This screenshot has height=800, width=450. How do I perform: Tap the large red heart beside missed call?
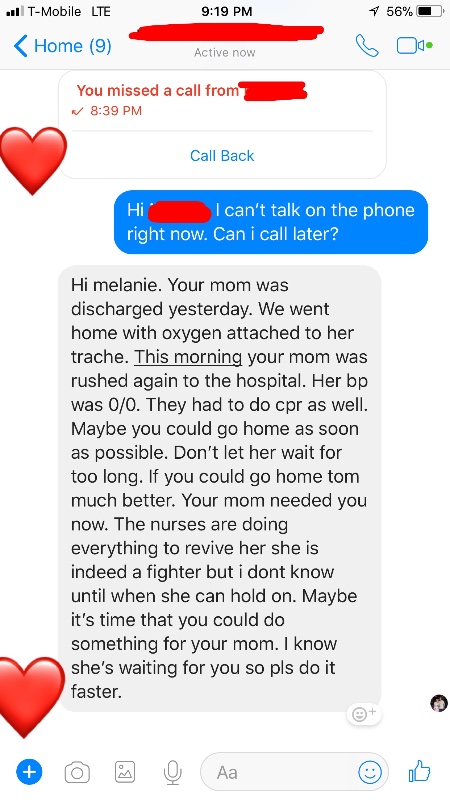pyautogui.click(x=33, y=160)
